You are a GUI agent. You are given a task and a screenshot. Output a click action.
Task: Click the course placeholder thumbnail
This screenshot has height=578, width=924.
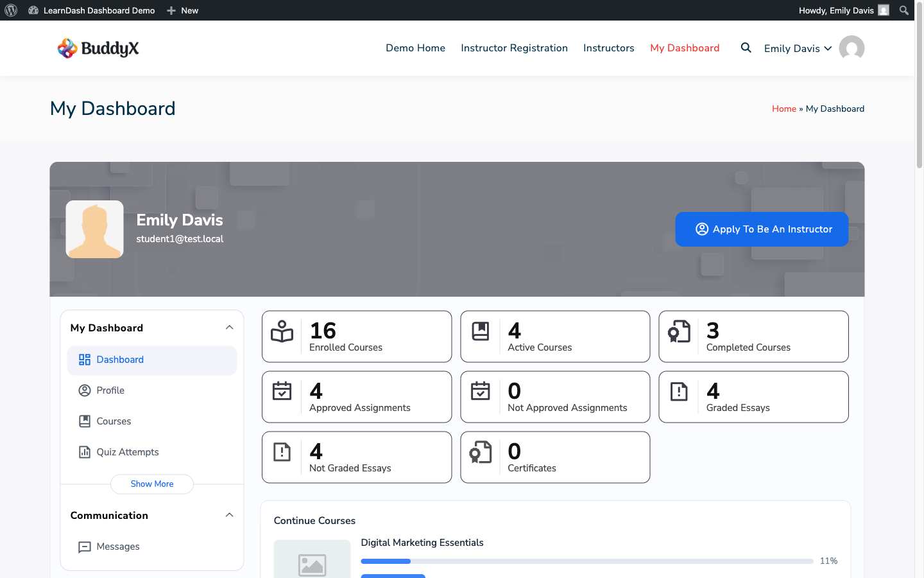pyautogui.click(x=312, y=564)
